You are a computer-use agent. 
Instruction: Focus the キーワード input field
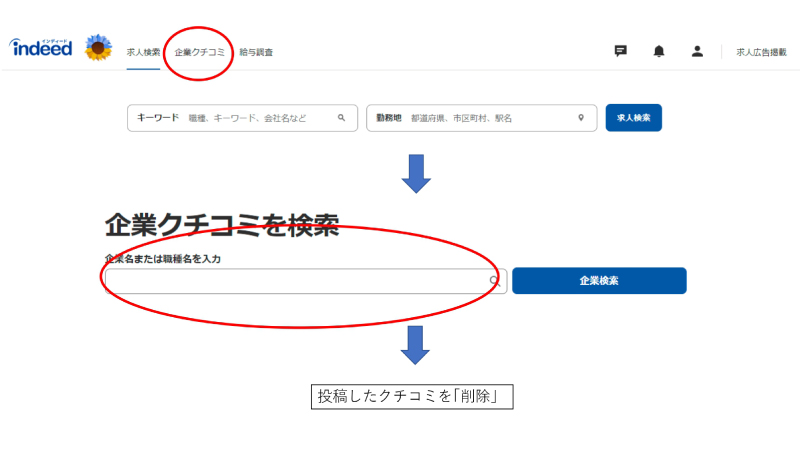click(x=260, y=118)
